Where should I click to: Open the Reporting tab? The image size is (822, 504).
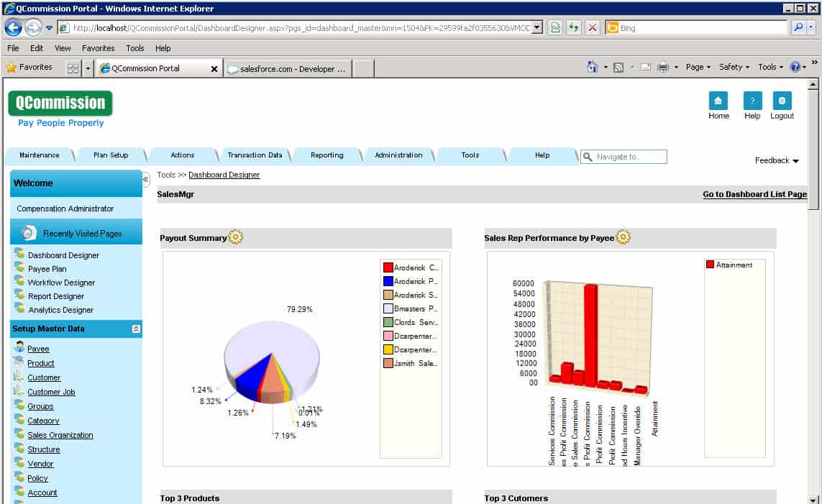pos(326,155)
